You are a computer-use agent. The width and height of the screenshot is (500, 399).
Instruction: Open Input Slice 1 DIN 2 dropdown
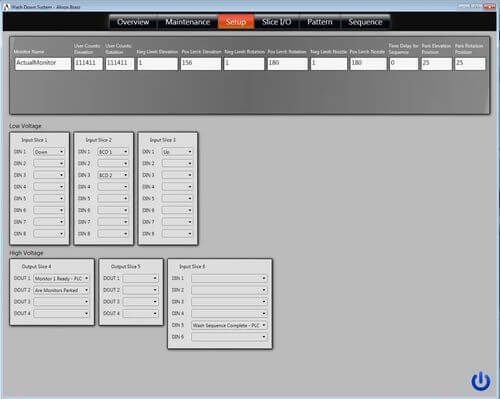[49, 164]
